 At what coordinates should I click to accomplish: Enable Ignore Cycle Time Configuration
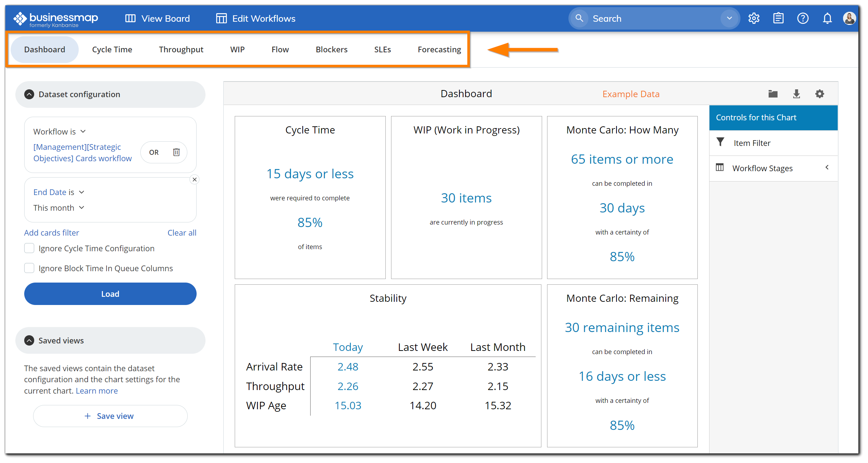click(29, 248)
